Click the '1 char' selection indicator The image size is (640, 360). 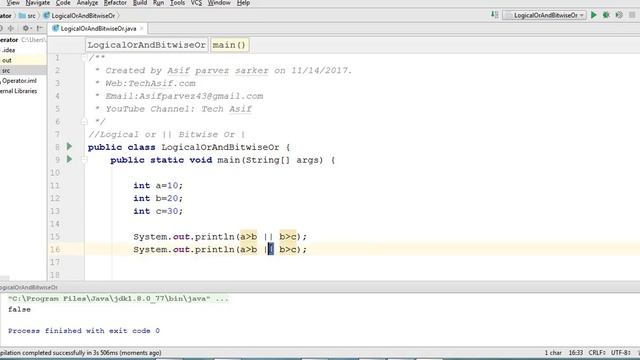tap(553, 353)
